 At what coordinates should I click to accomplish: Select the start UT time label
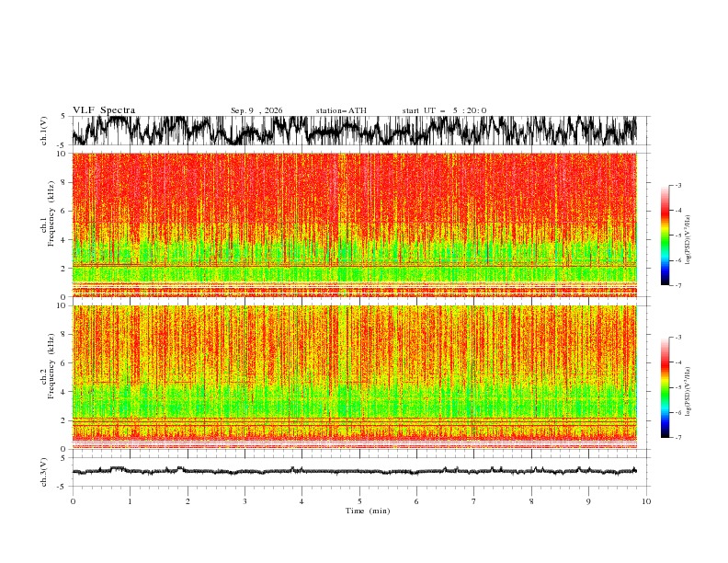coord(444,110)
